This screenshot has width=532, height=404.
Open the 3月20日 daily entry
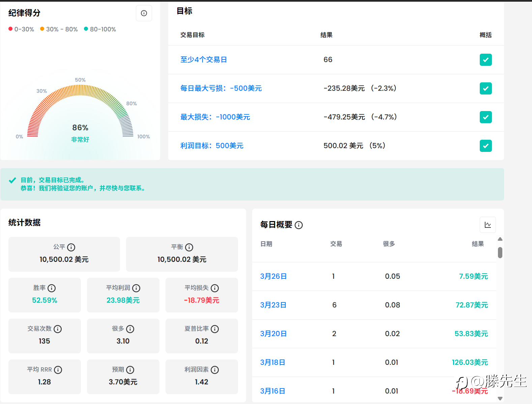click(273, 334)
